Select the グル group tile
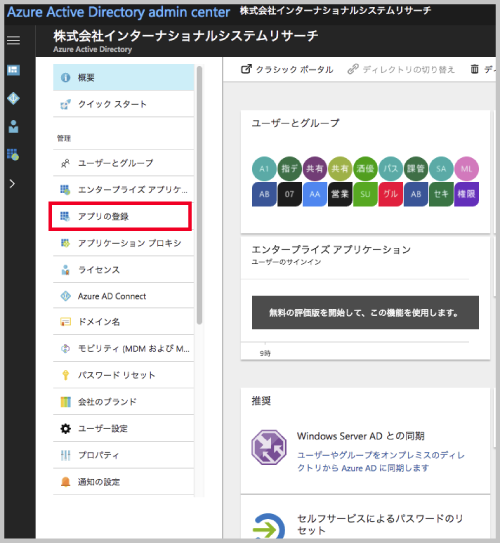This screenshot has height=543, width=500. click(391, 194)
